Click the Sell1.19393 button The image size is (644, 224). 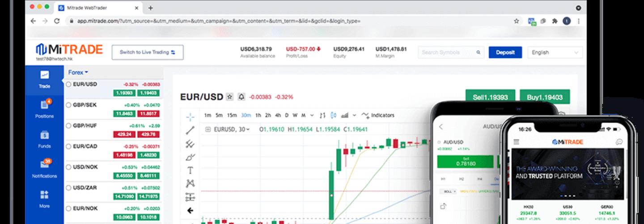click(491, 97)
